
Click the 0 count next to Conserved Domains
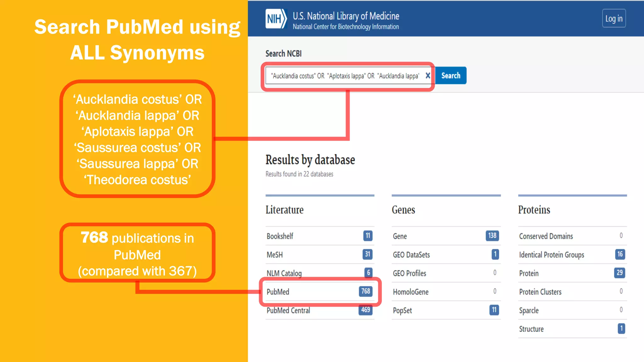coord(621,236)
